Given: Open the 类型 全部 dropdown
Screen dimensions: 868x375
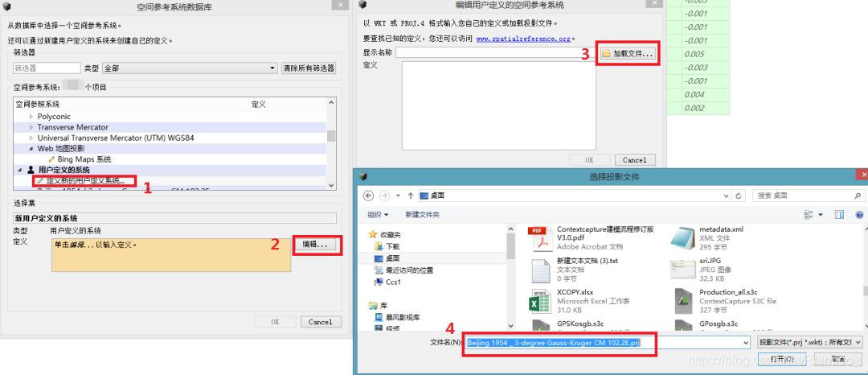Looking at the screenshot, I should 190,68.
